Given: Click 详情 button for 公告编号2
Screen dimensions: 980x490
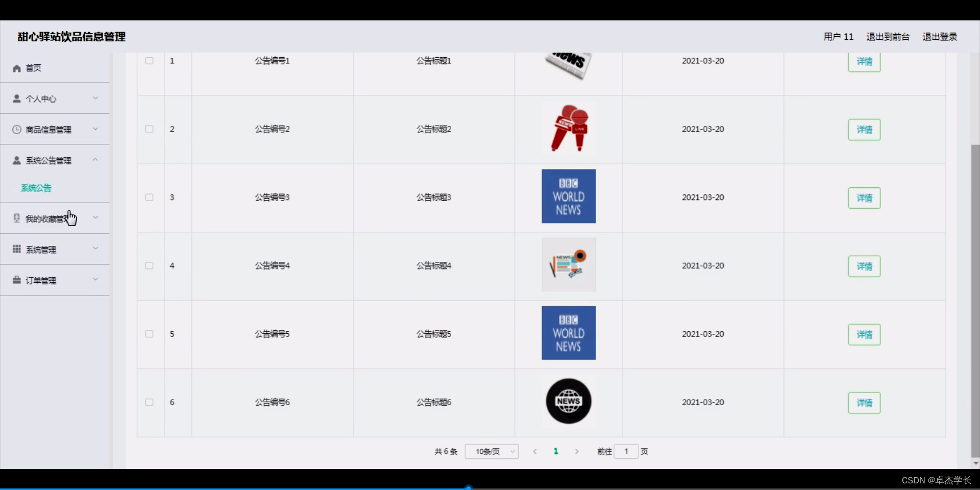Looking at the screenshot, I should [x=864, y=129].
